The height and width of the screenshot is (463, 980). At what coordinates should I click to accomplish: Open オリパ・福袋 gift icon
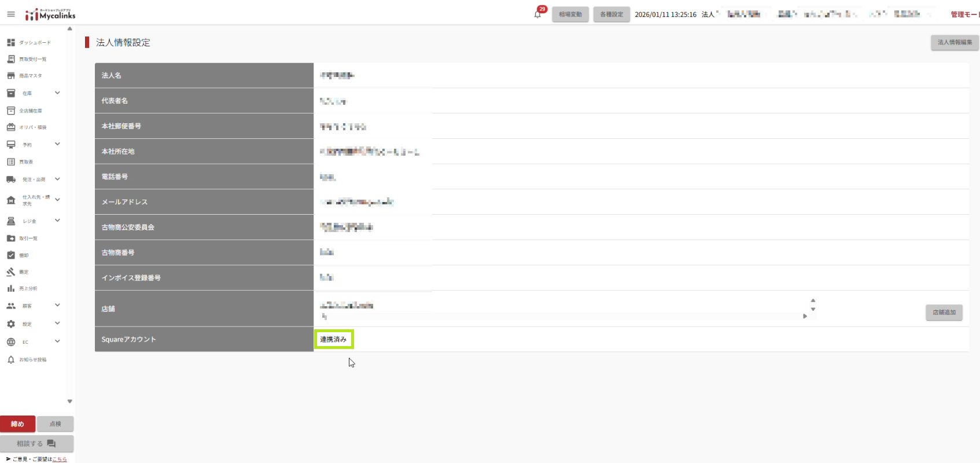pyautogui.click(x=11, y=127)
